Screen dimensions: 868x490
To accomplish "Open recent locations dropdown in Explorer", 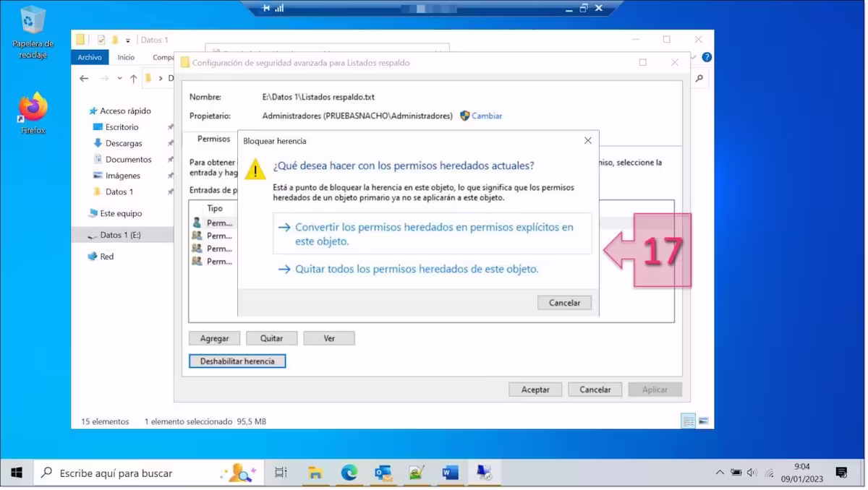I will pyautogui.click(x=119, y=78).
